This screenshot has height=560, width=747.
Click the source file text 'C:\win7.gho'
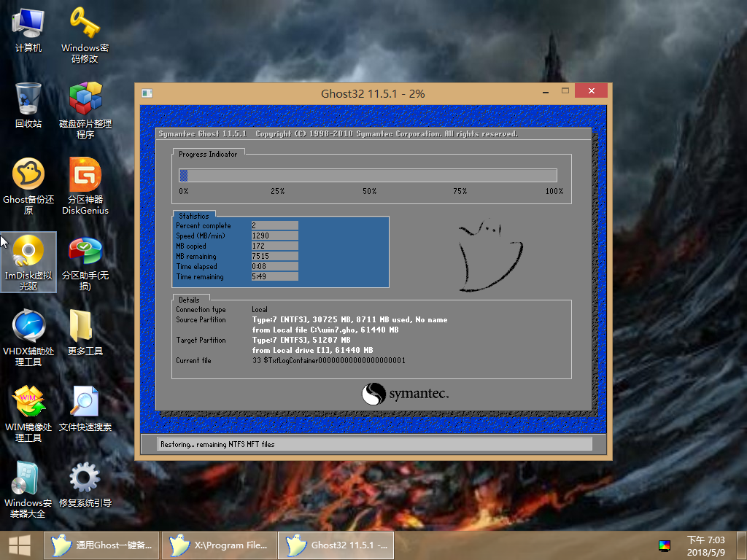pos(333,330)
